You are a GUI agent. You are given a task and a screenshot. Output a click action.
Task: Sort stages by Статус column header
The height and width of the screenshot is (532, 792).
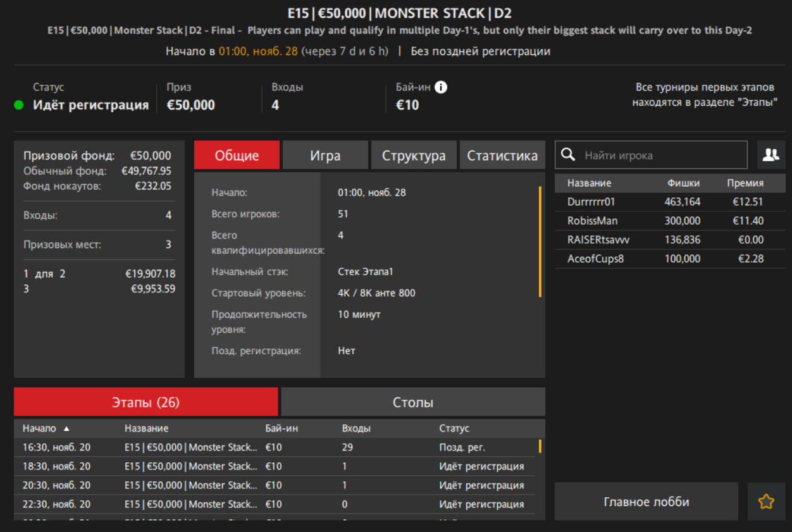(454, 429)
